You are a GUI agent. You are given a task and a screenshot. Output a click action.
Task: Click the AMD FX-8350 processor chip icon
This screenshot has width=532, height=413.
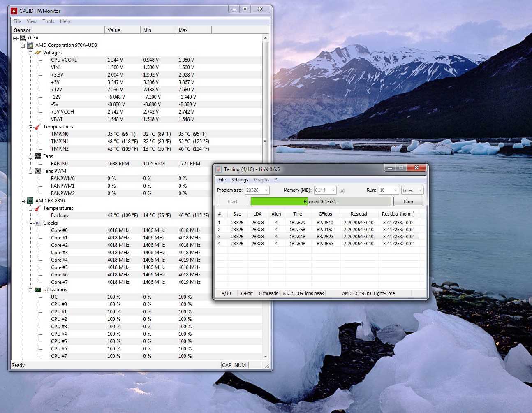click(30, 201)
